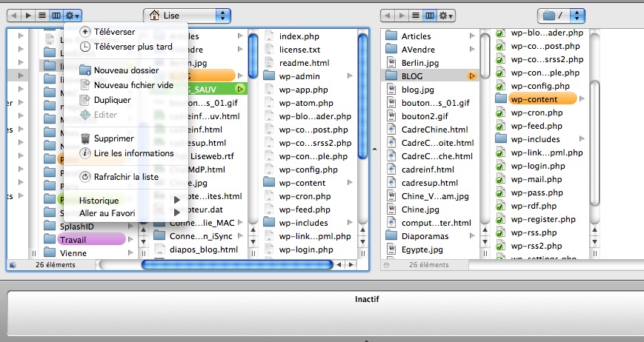Viewport: 644px width, 342px height.
Task: Click Rafraîchir la liste in the menu
Action: [126, 177]
